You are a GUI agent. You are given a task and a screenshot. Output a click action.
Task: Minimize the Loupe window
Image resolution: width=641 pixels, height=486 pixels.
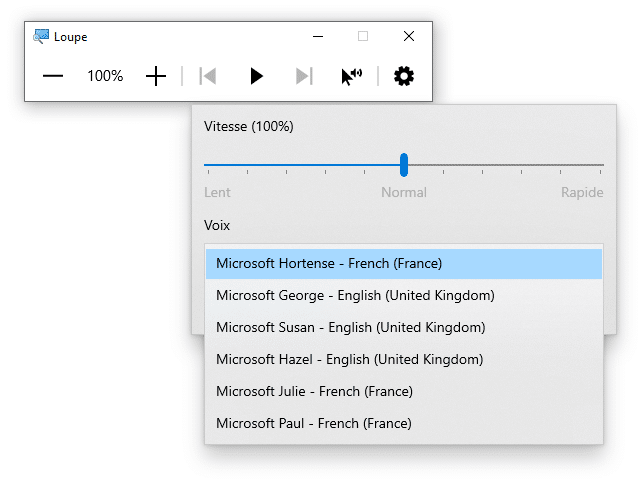(x=318, y=36)
